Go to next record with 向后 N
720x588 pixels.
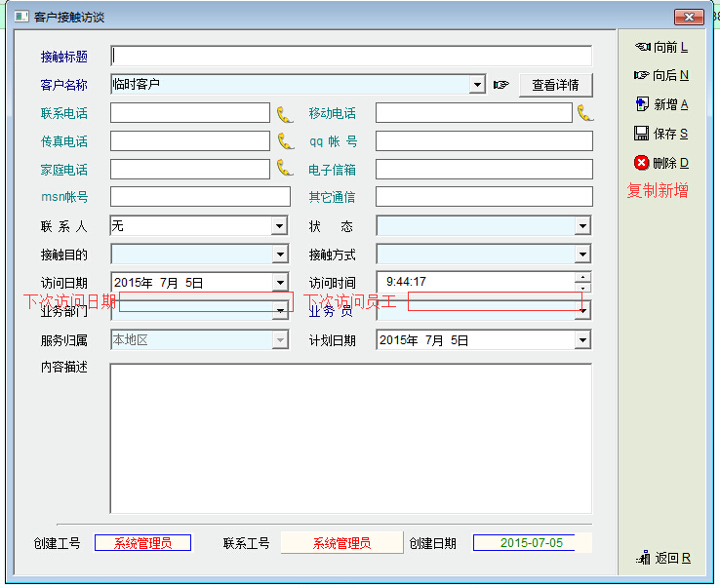661,75
